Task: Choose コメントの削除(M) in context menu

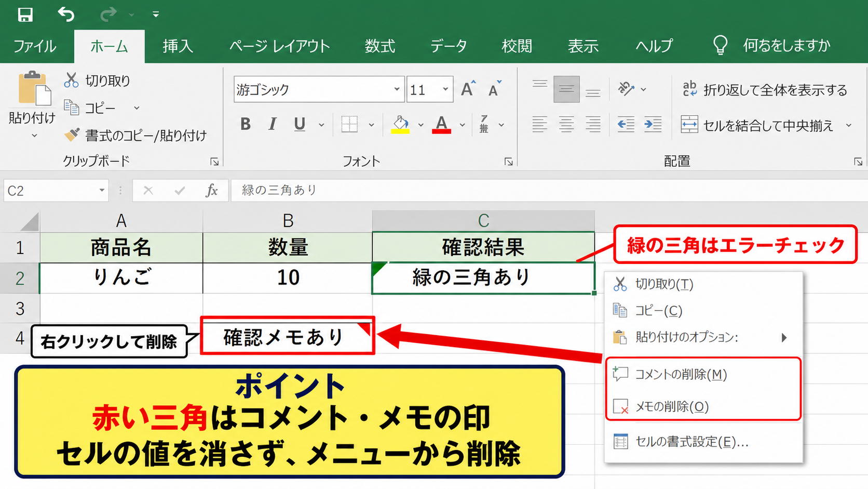Action: pyautogui.click(x=704, y=374)
